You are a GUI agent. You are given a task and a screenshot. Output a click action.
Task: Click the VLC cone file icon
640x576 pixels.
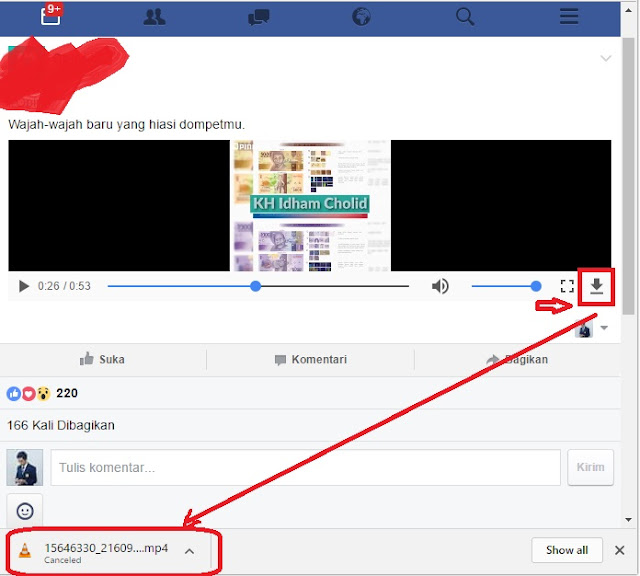tap(25, 551)
